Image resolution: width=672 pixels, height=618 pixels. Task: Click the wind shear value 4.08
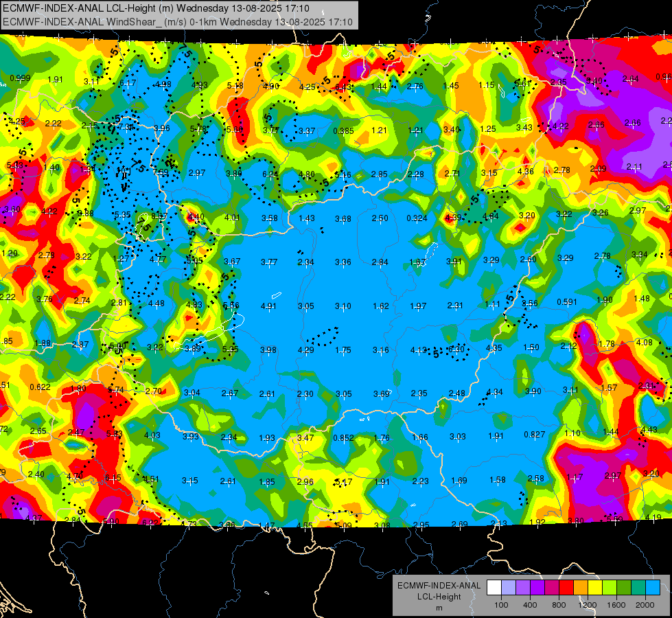(x=644, y=343)
